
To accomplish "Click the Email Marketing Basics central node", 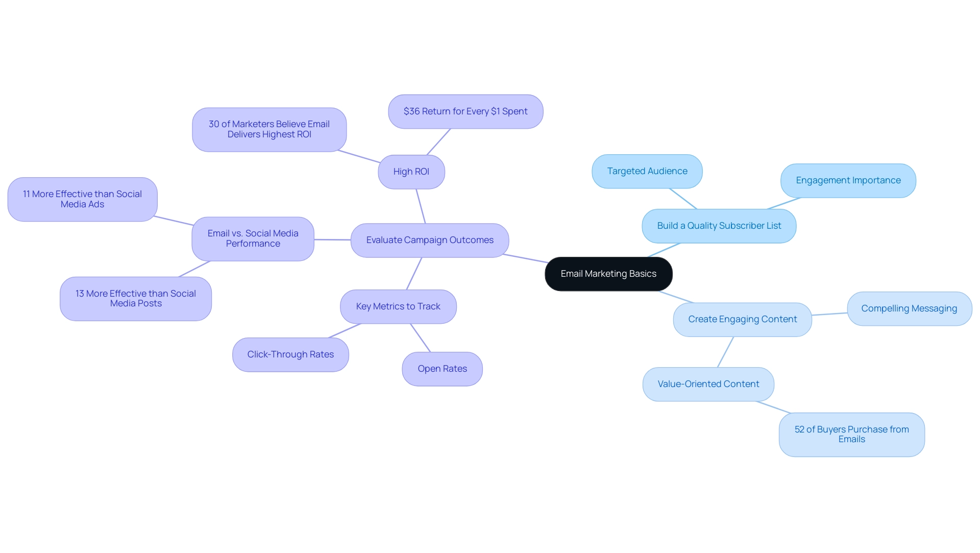I will point(608,274).
